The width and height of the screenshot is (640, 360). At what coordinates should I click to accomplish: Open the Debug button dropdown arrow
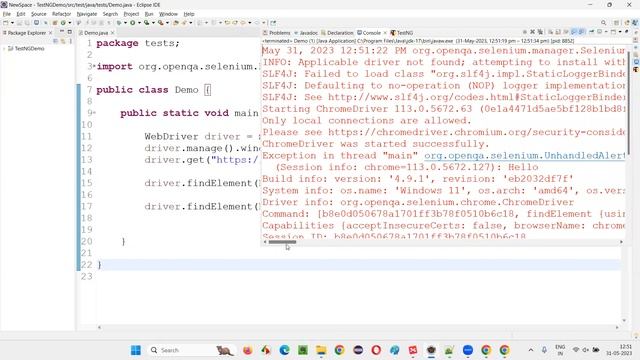(x=125, y=23)
